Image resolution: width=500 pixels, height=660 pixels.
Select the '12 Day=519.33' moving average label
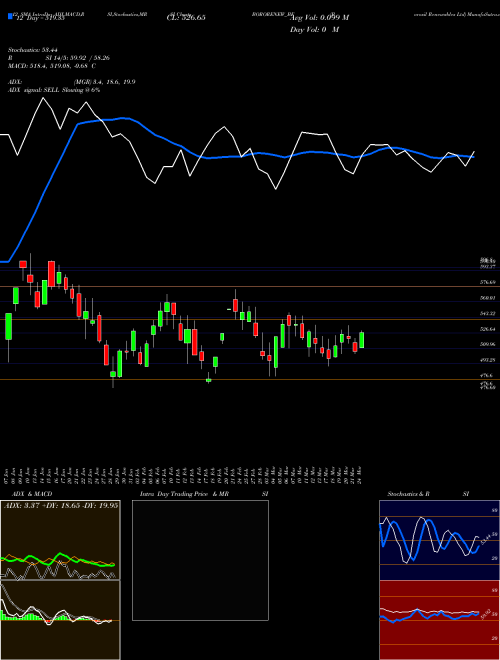(x=40, y=18)
